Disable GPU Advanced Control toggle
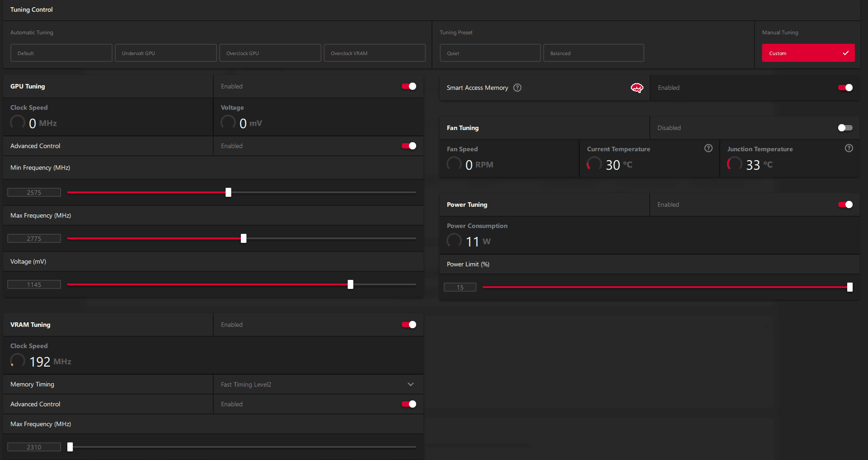The width and height of the screenshot is (868, 460). (409, 146)
